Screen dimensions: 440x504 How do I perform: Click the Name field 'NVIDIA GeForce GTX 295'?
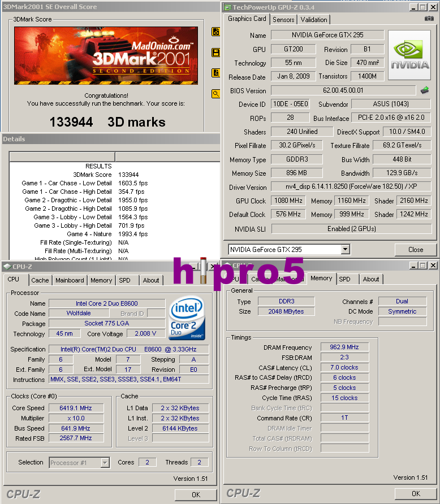327,34
